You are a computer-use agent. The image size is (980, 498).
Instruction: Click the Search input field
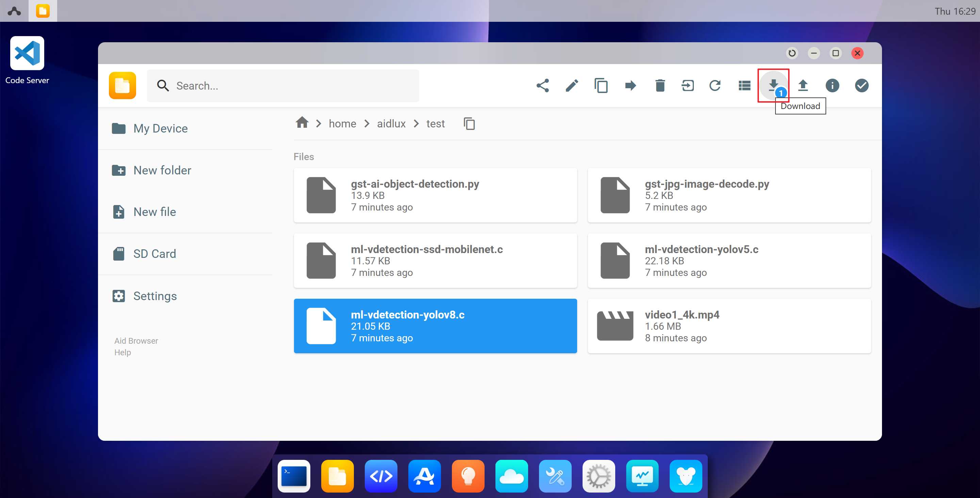coord(283,85)
